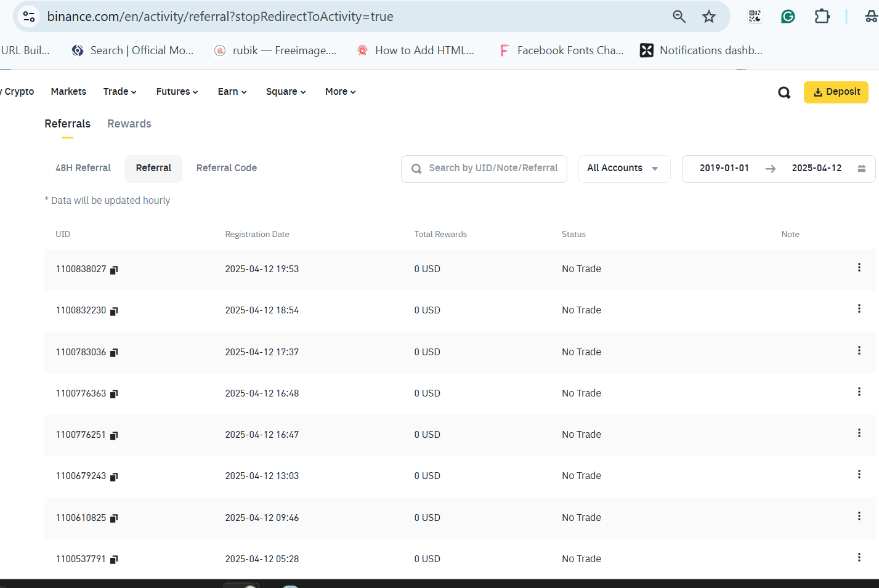The width and height of the screenshot is (879, 588).
Task: Click the yellow Deposit button
Action: pos(836,92)
